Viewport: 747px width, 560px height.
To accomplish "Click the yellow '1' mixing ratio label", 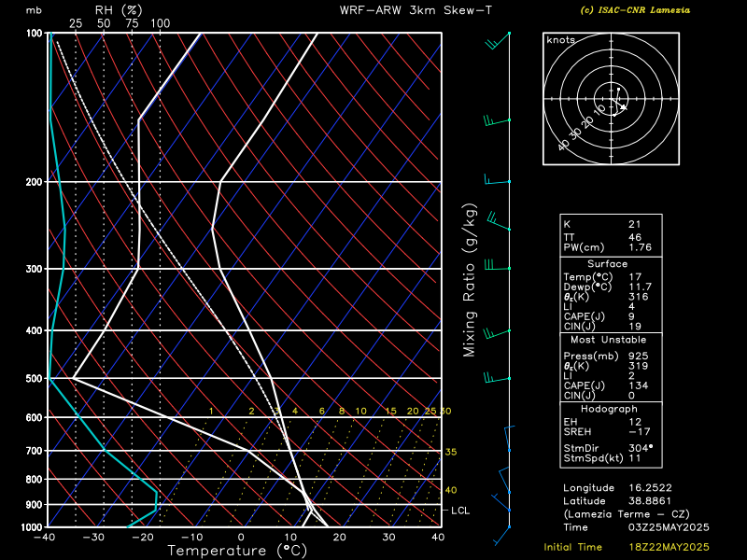I will [x=211, y=411].
